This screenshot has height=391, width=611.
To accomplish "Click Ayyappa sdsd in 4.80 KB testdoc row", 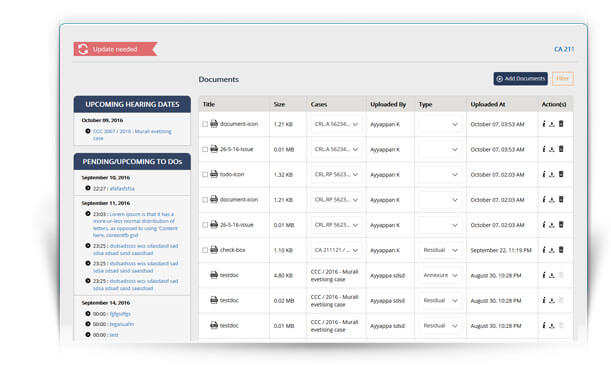I will [387, 276].
